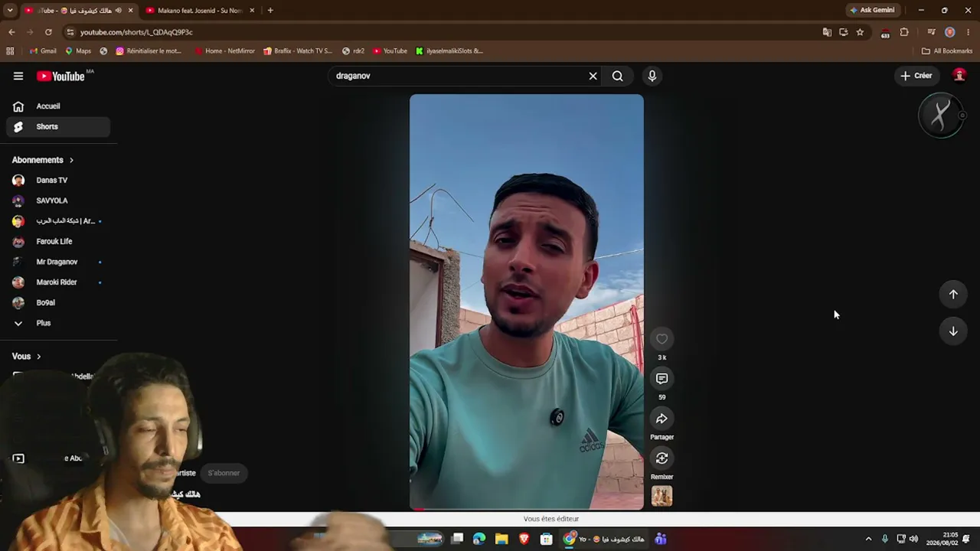This screenshot has height=551, width=980.
Task: Open the All Bookmarks folder
Action: click(x=947, y=51)
